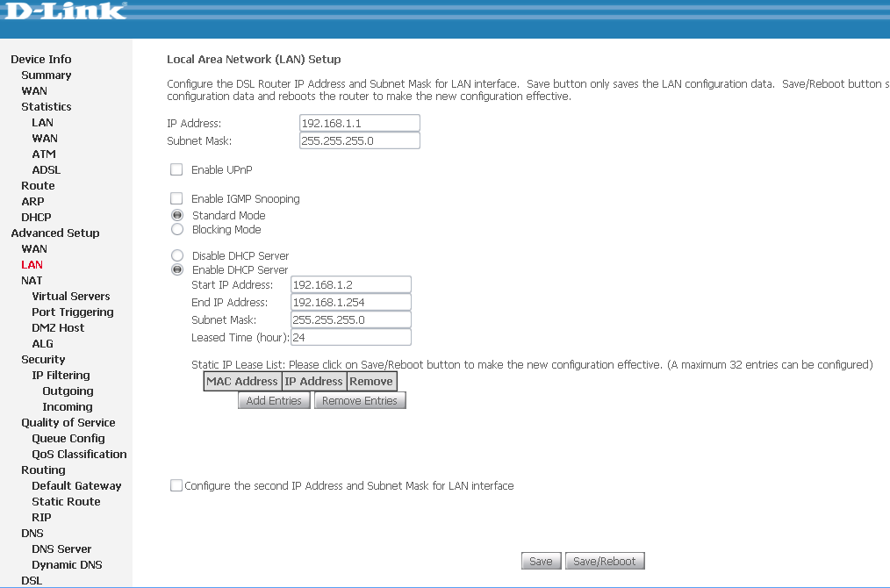Viewport: 890px width, 588px height.
Task: Click the MAC Address column header
Action: tap(242, 382)
